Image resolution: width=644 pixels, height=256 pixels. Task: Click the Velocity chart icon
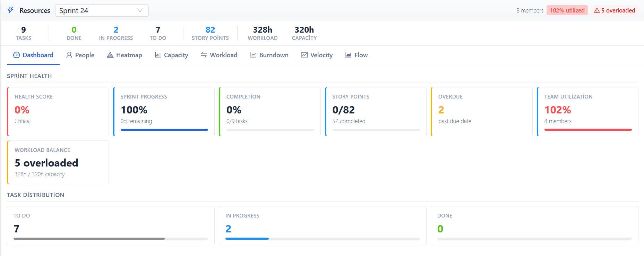pos(304,55)
